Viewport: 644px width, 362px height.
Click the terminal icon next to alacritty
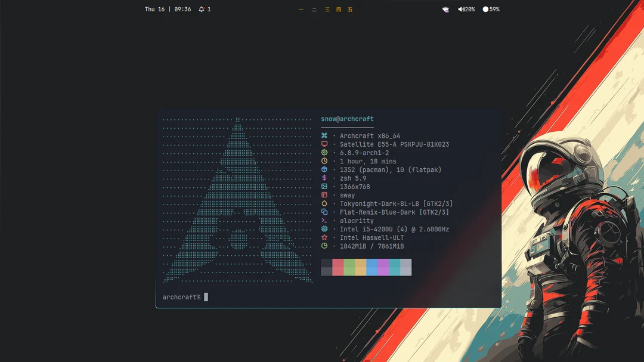(324, 220)
